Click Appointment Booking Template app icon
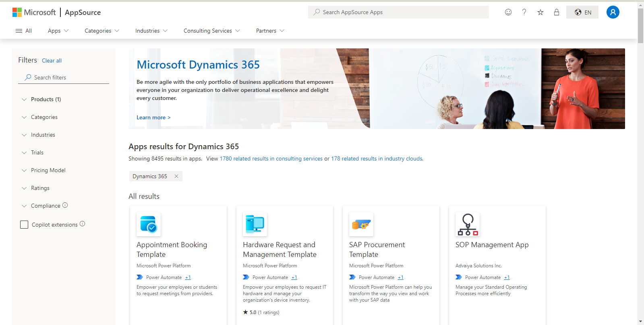The height and width of the screenshot is (325, 644). click(149, 224)
